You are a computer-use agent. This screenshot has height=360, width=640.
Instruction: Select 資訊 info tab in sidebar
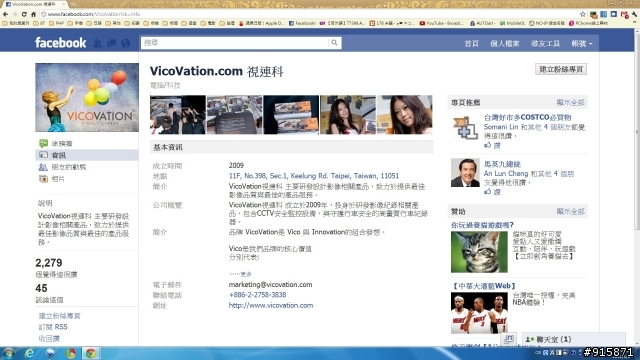(87, 155)
